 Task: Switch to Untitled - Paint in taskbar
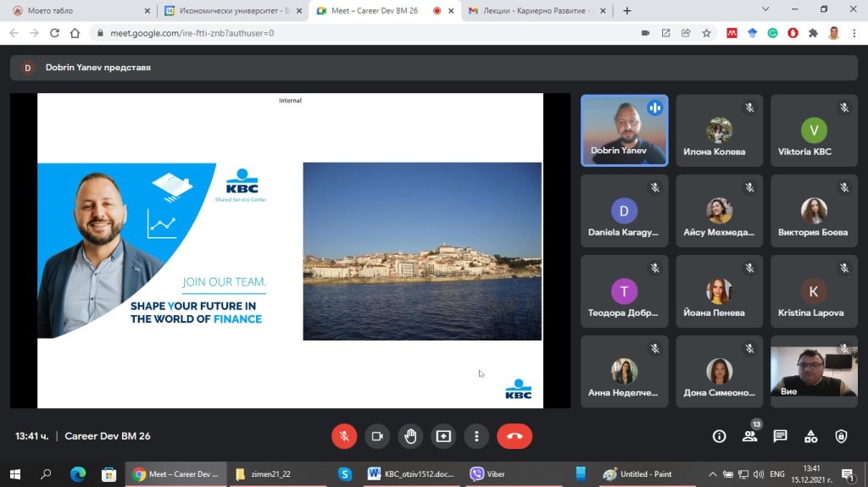(x=645, y=474)
